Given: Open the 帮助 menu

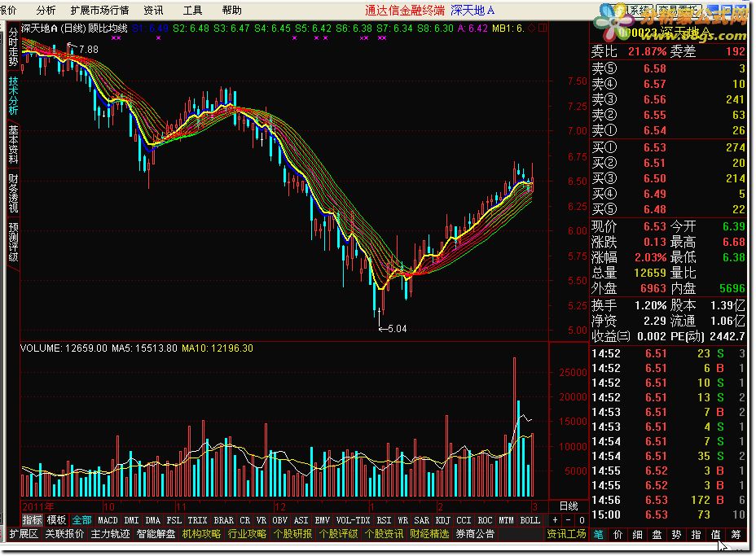Looking at the screenshot, I should 231,10.
